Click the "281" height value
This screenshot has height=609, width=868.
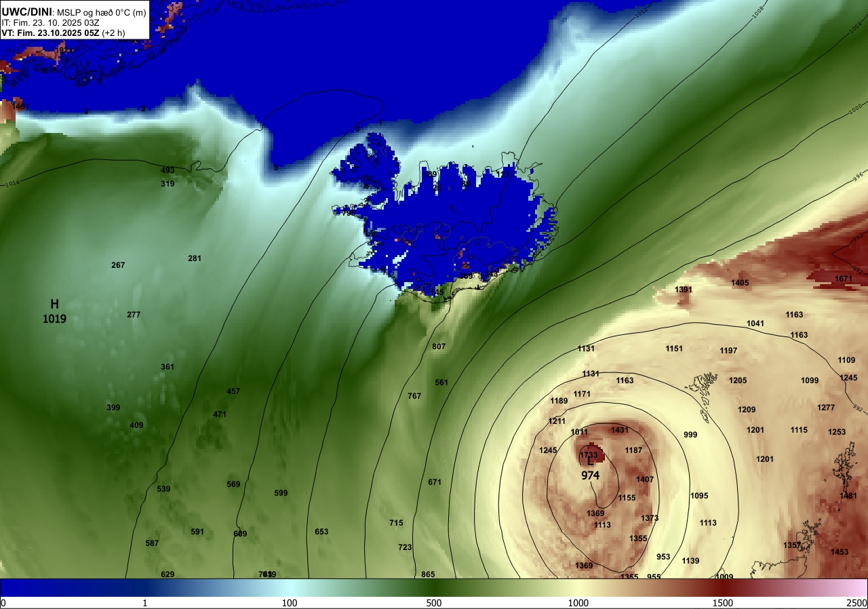(195, 258)
